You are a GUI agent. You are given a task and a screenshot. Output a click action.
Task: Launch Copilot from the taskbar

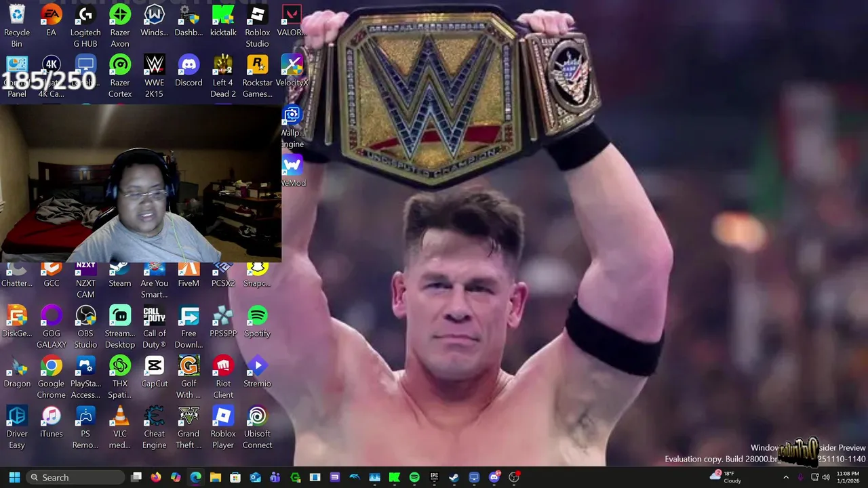click(176, 477)
